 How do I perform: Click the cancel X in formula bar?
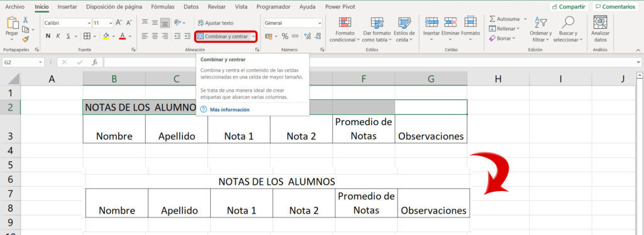coord(65,62)
